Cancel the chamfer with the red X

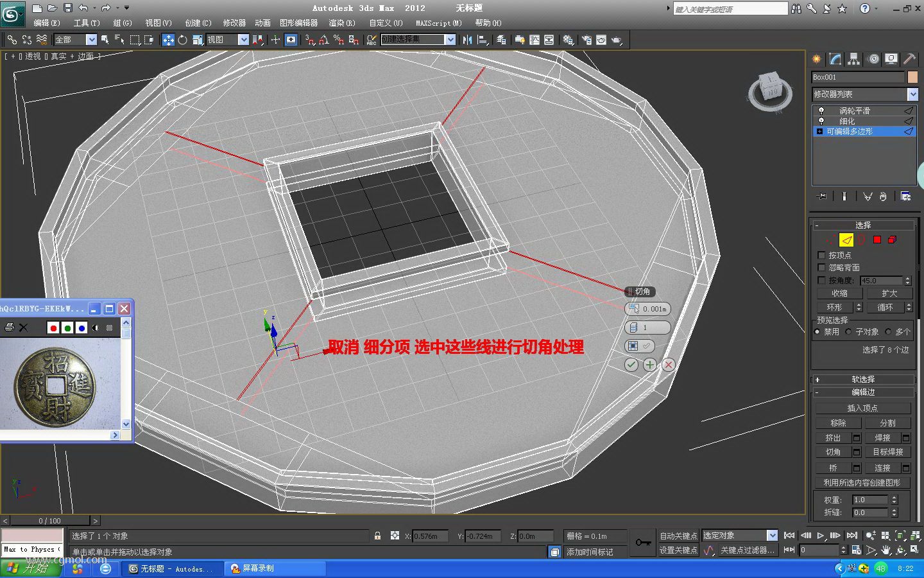(669, 365)
